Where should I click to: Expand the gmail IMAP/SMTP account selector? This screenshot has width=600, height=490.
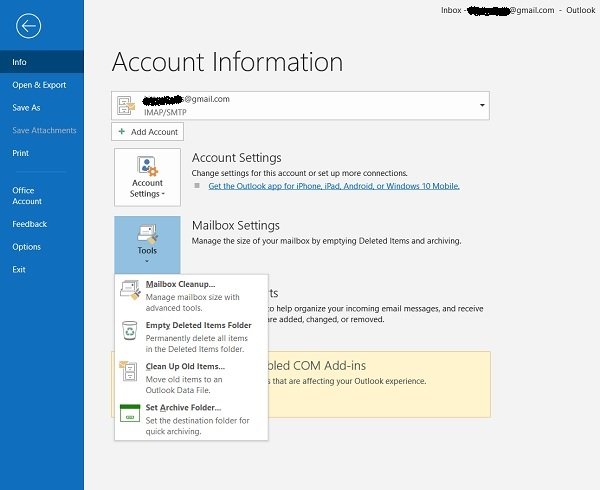(300, 106)
